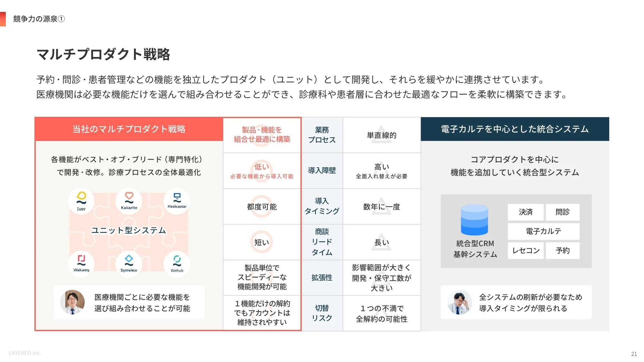This screenshot has height=362, width=644.
Task: Click the 商談リードタイム row label
Action: [x=322, y=242]
